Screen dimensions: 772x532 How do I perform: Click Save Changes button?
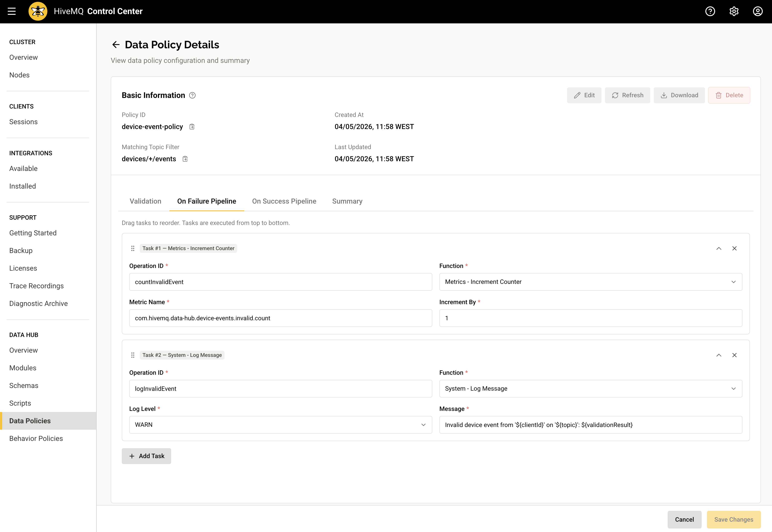coord(734,519)
